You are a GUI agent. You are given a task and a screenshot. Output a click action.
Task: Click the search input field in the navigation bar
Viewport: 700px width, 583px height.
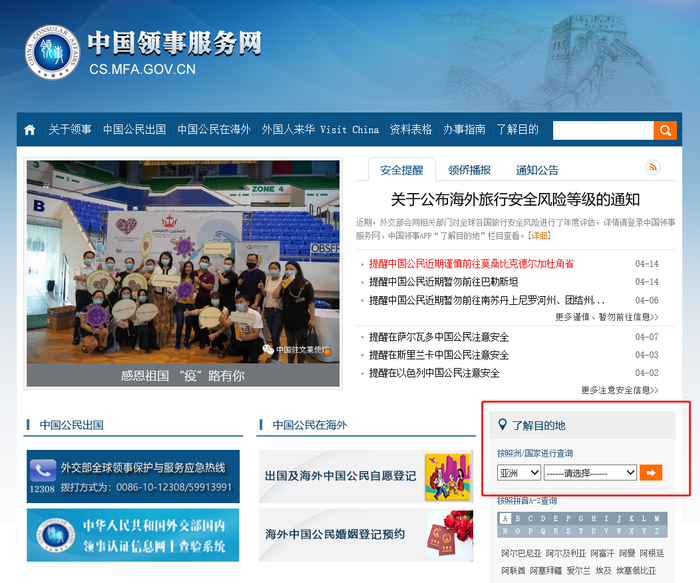[603, 130]
